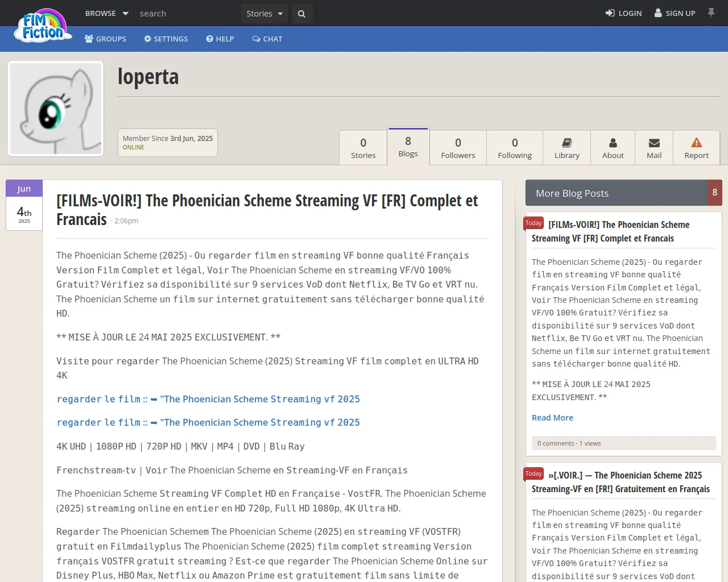This screenshot has height=582, width=728.
Task: Open the Groups navigation item
Action: pos(105,39)
